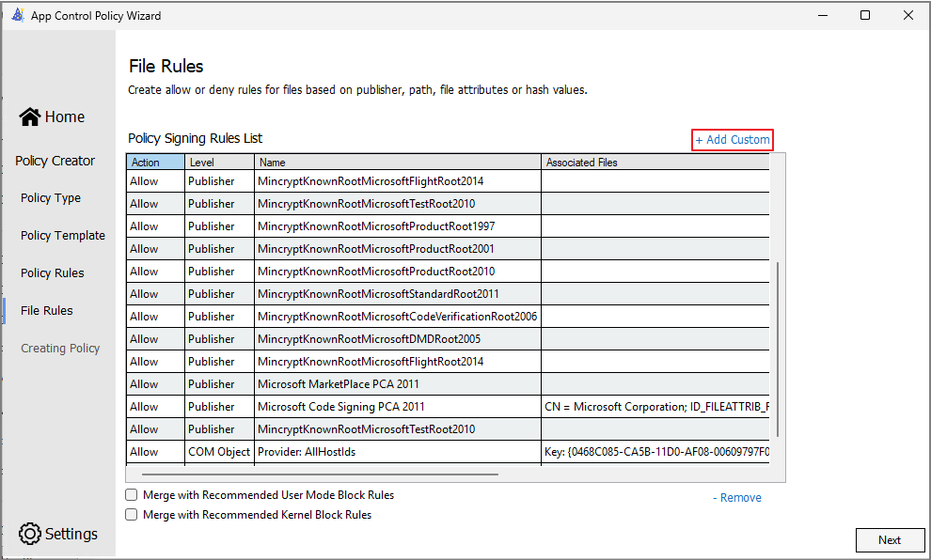Go to Policy Template step
This screenshot has height=560, width=931.
[62, 236]
